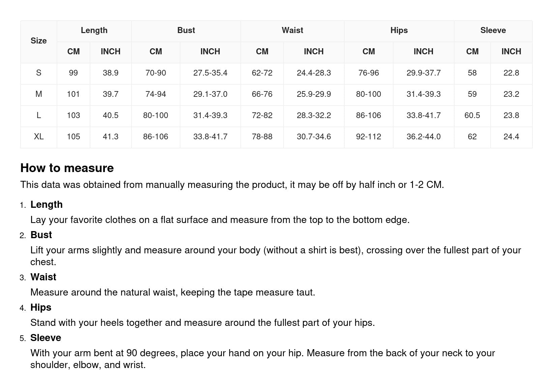The image size is (553, 392).
Task: Click the Length column header
Action: tap(94, 30)
